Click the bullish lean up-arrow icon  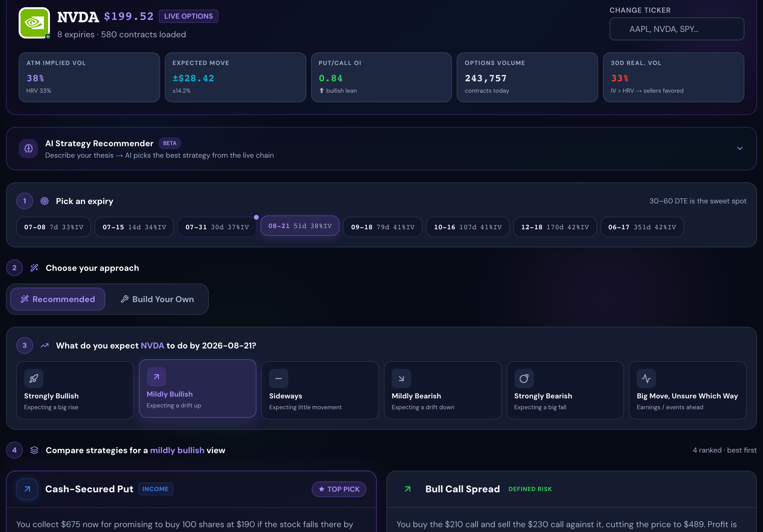point(321,90)
